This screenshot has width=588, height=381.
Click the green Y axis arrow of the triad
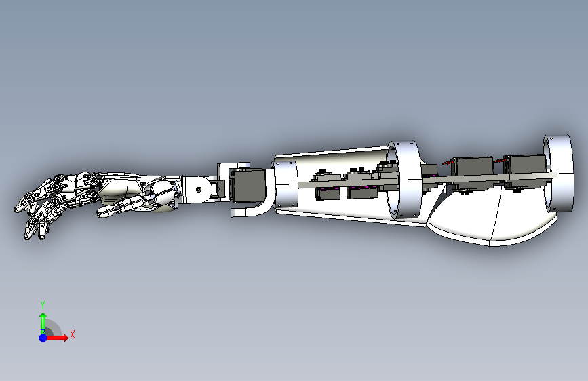tap(43, 323)
